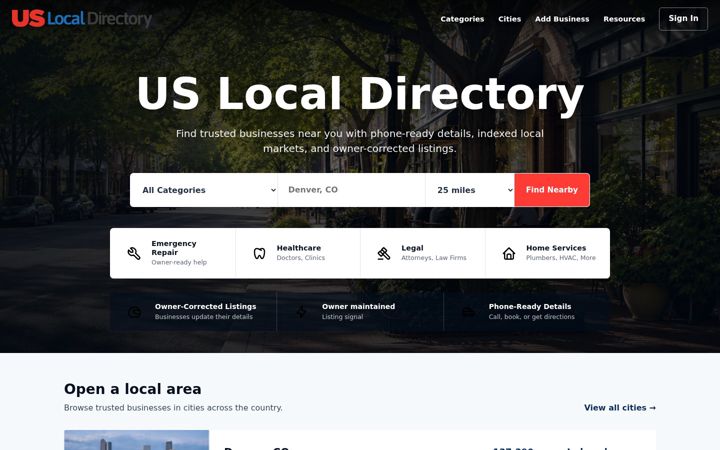Go to Add Business page
This screenshot has height=450, width=720.
click(562, 19)
